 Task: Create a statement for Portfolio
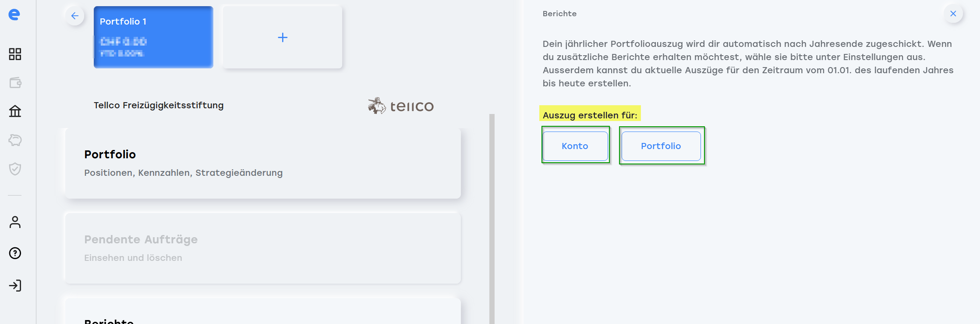pos(661,146)
